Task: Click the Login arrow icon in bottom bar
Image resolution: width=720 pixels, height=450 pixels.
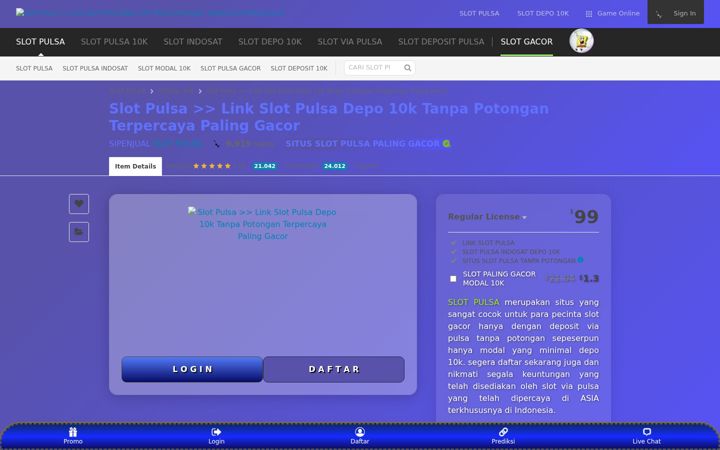Action: tap(216, 432)
